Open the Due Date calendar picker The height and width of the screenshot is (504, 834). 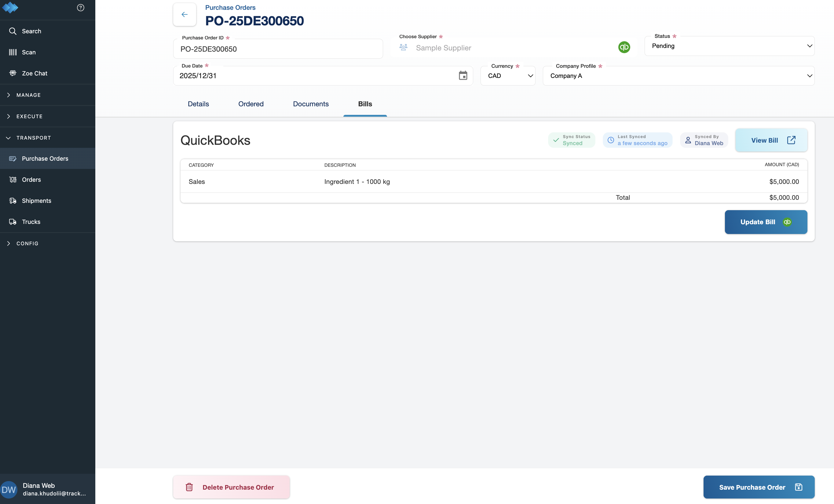[463, 75]
